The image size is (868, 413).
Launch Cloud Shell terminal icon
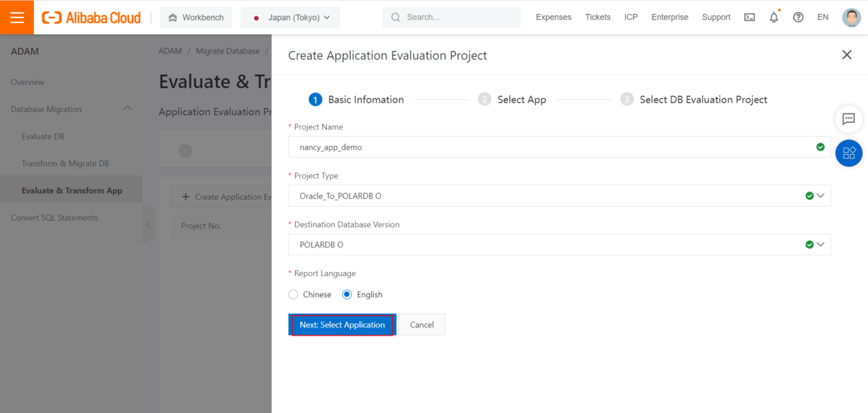coord(749,17)
